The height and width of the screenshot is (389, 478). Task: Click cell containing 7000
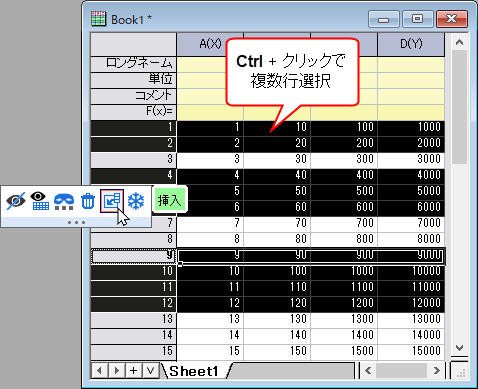pos(411,224)
